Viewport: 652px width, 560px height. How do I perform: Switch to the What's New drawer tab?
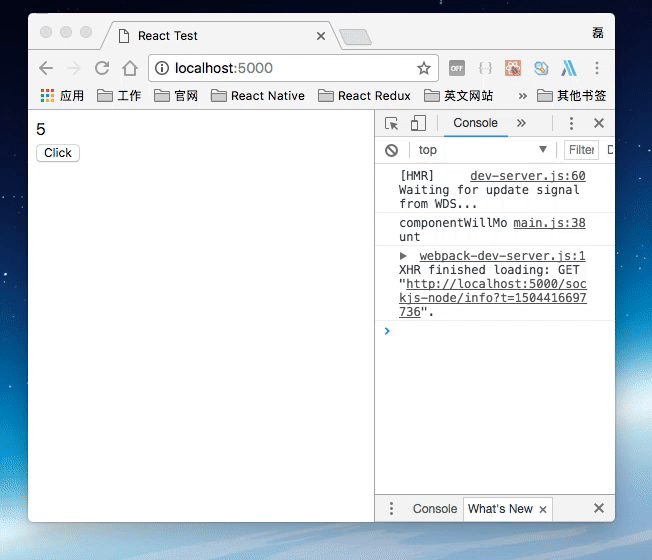(x=500, y=508)
